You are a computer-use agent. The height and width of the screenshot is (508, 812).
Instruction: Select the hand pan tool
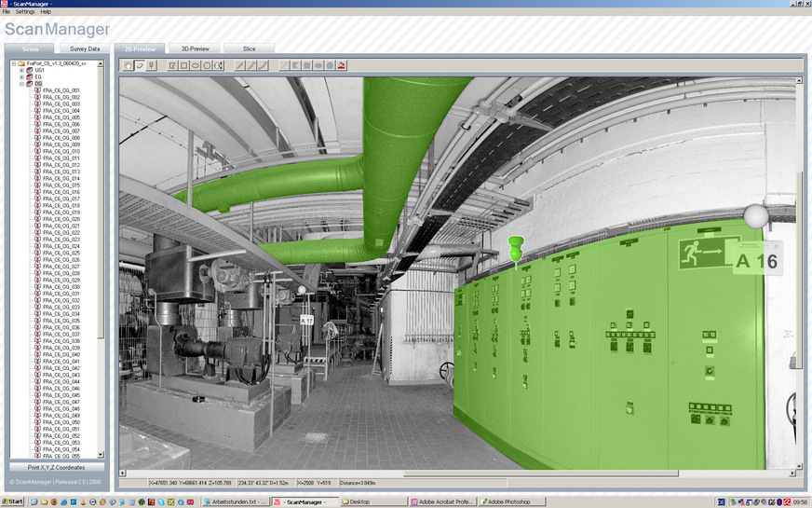click(129, 65)
